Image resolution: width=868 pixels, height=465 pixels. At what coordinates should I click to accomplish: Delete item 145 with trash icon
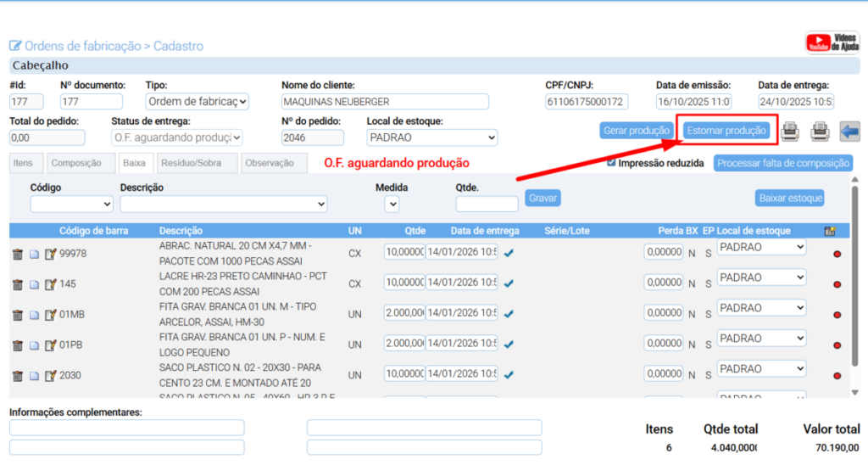pos(18,284)
